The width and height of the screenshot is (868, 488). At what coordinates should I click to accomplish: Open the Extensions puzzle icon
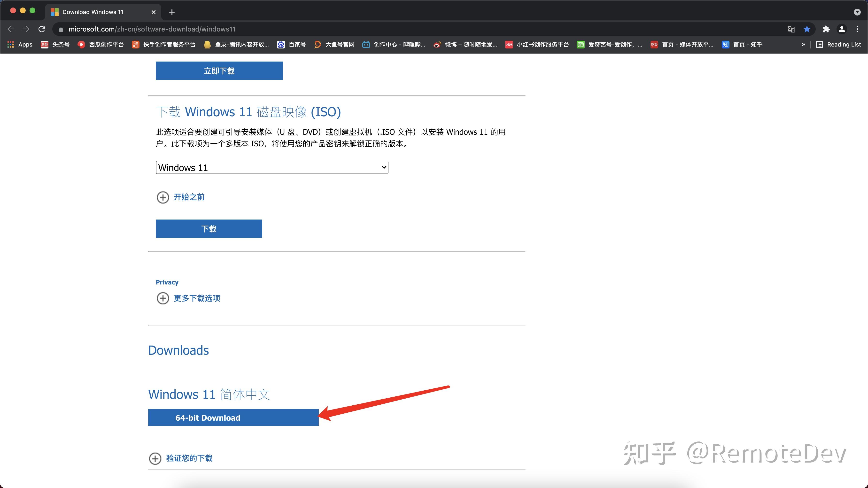coord(826,29)
